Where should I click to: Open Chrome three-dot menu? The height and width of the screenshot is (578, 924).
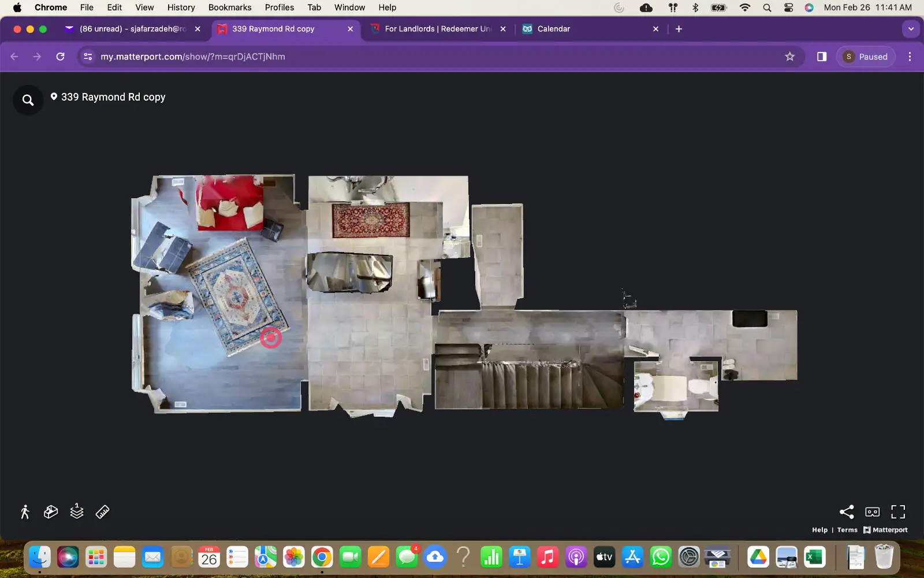910,57
